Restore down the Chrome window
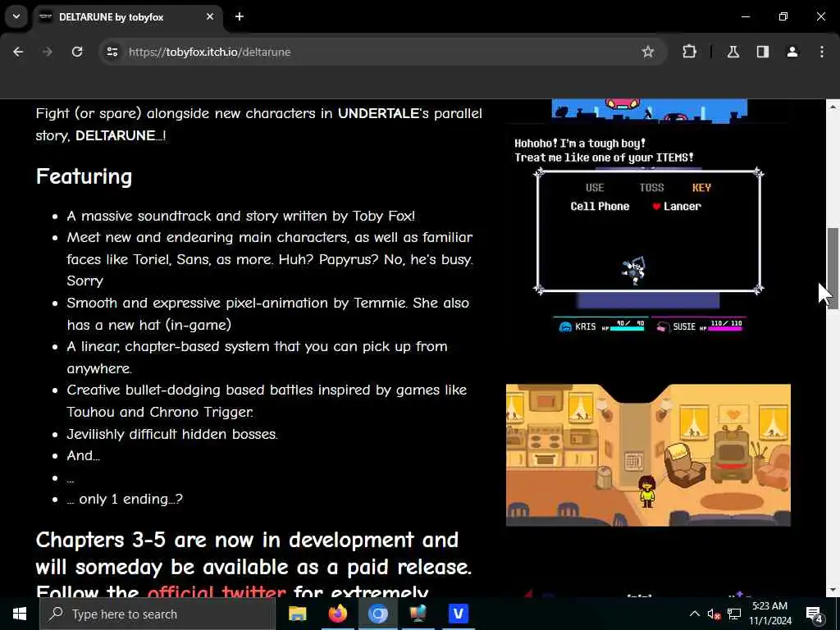 pos(783,16)
